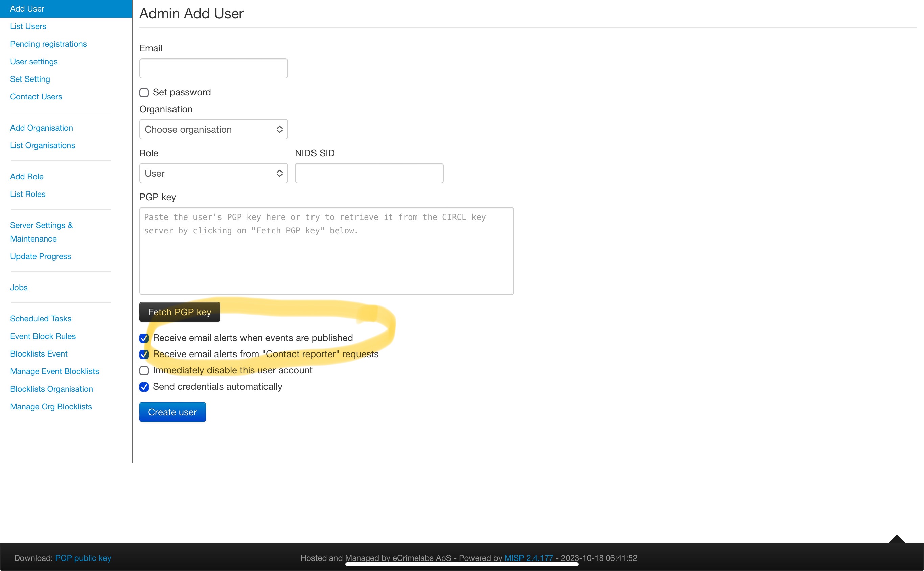The image size is (924, 571).
Task: Open the Choose organisation dropdown
Action: [x=213, y=129]
